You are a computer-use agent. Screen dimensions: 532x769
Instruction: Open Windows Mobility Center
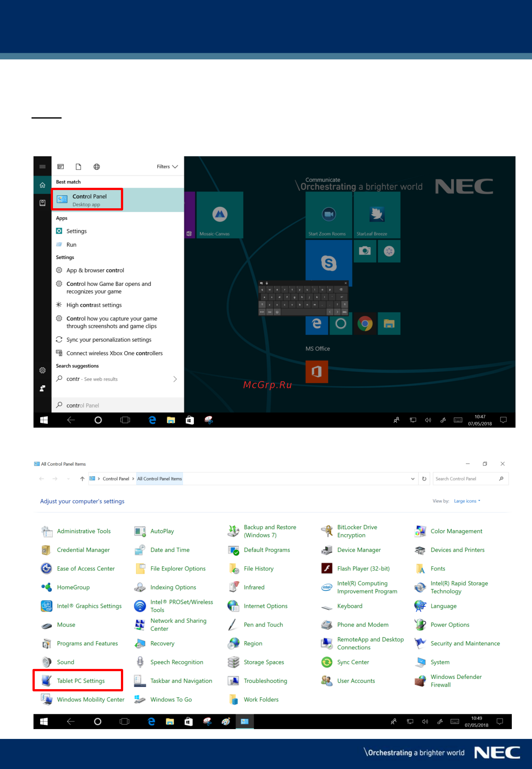pyautogui.click(x=83, y=699)
